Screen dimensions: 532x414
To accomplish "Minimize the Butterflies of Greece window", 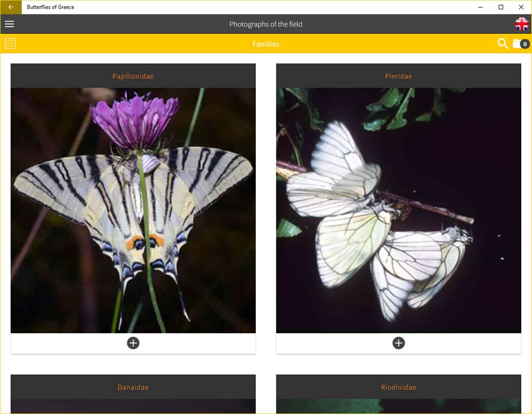I will [480, 7].
